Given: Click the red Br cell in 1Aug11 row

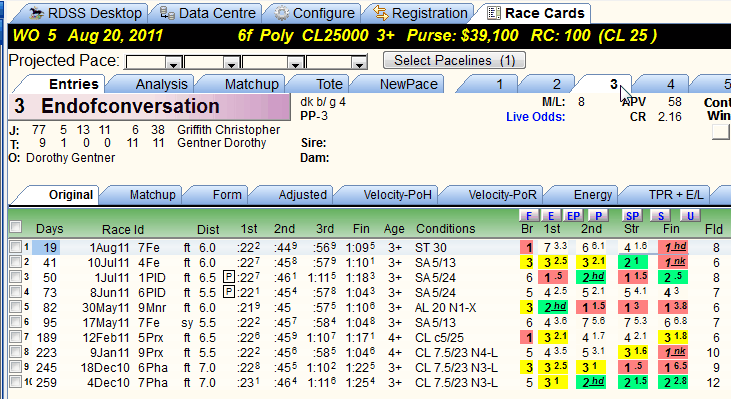Looking at the screenshot, I should click(x=527, y=248).
